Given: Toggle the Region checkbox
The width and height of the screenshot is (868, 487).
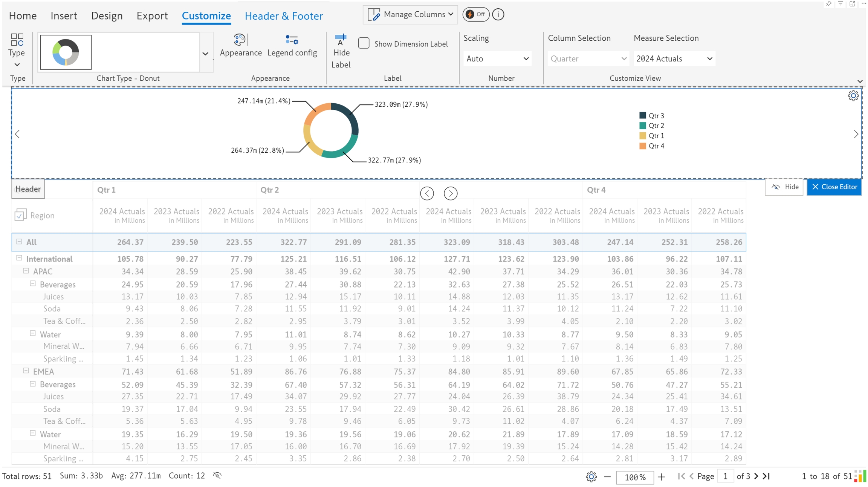Looking at the screenshot, I should click(20, 215).
